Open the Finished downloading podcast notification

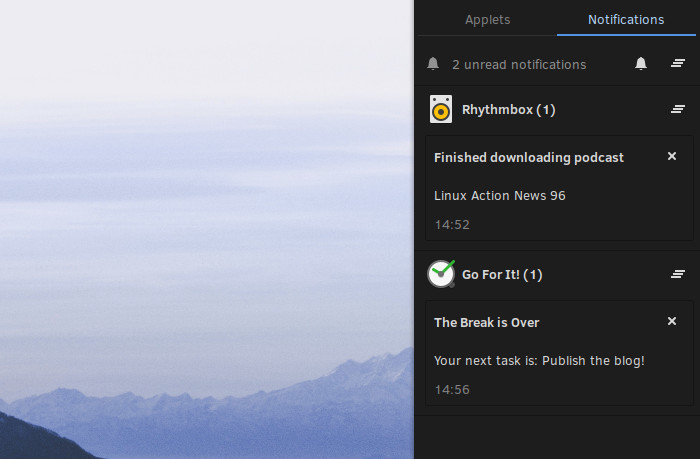coord(559,188)
